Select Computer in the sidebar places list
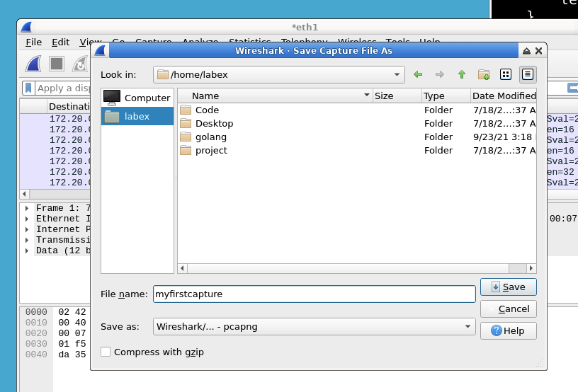Viewport: 578px width, 392px height. coord(138,98)
